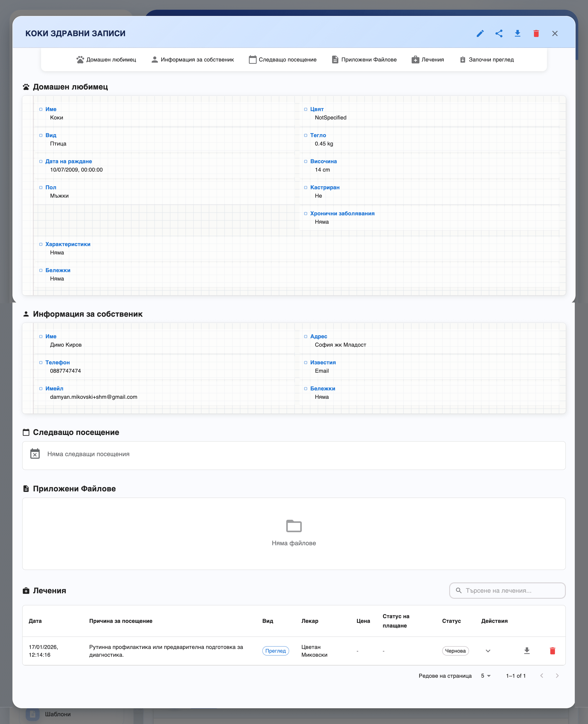Delete the record with red header trash icon
Image resolution: width=588 pixels, height=724 pixels.
(536, 33)
